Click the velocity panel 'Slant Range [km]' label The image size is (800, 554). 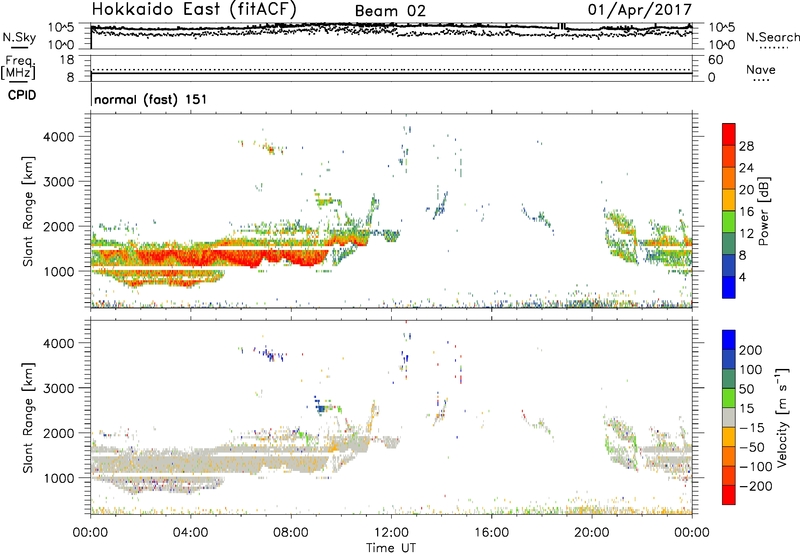28,417
